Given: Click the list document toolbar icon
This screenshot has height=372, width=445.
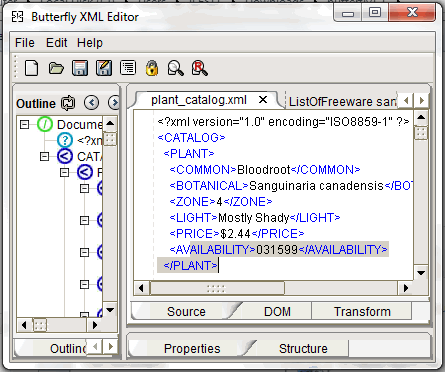Looking at the screenshot, I should [x=128, y=68].
